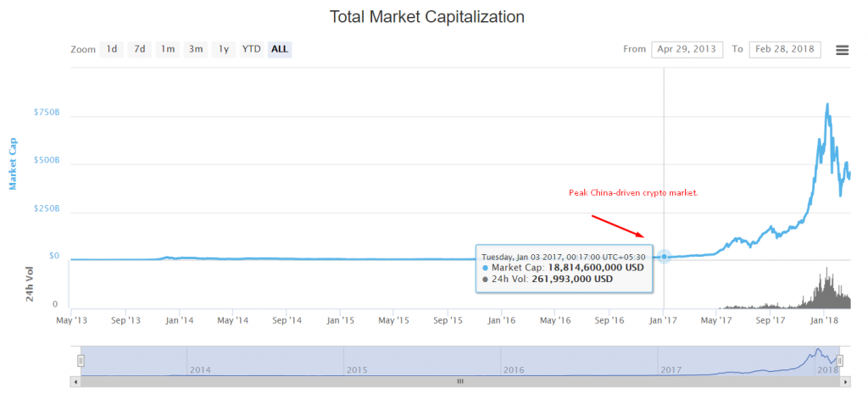Click 2016 in the navigator timeline
The height and width of the screenshot is (399, 868).
(x=515, y=370)
